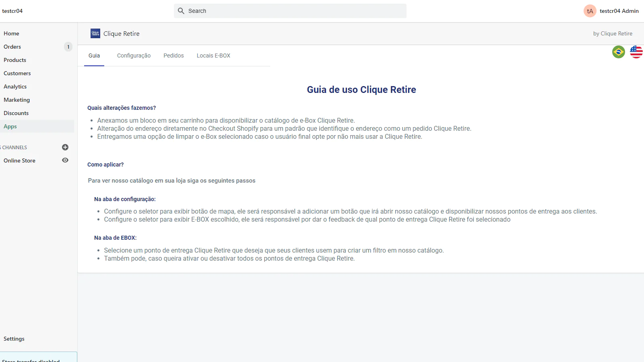Click the search magnifier icon
This screenshot has height=362, width=644.
click(x=181, y=11)
